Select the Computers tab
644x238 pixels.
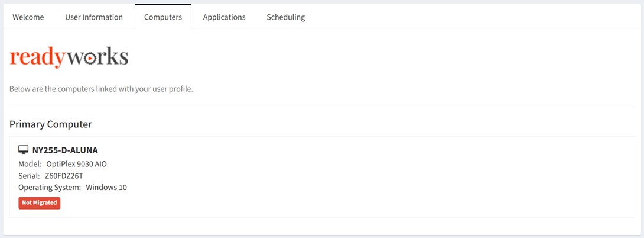163,17
